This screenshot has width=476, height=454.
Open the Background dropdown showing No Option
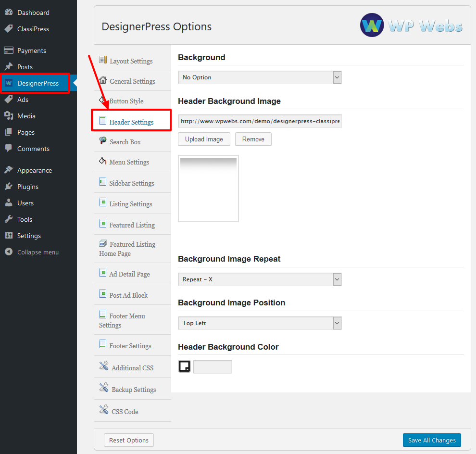tap(260, 77)
